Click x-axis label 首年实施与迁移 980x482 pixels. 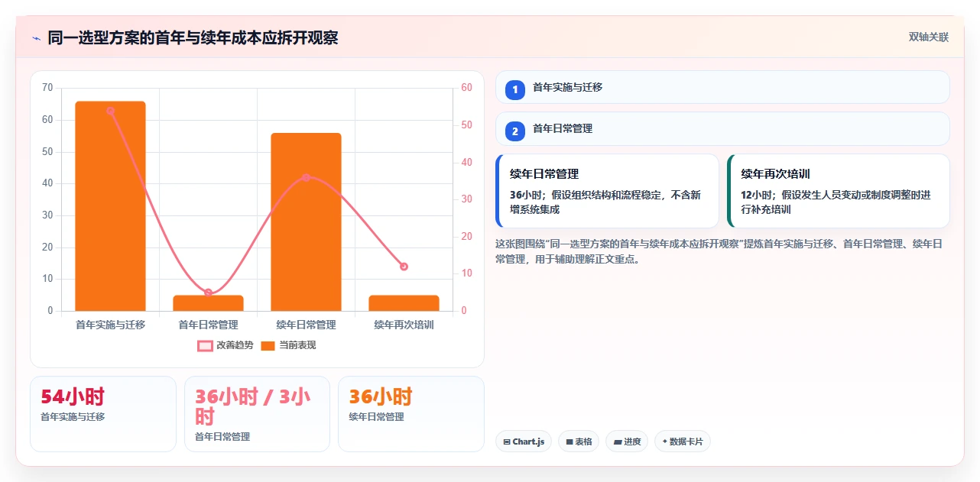click(x=110, y=325)
